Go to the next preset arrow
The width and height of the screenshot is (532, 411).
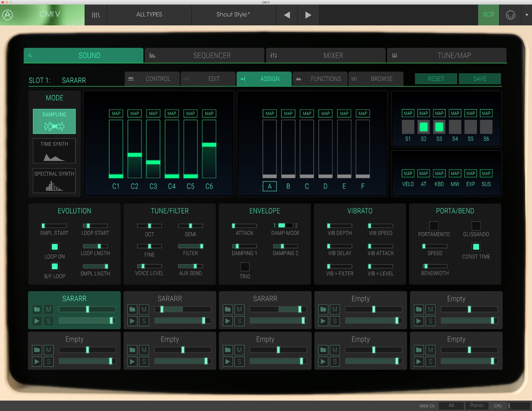coord(308,15)
